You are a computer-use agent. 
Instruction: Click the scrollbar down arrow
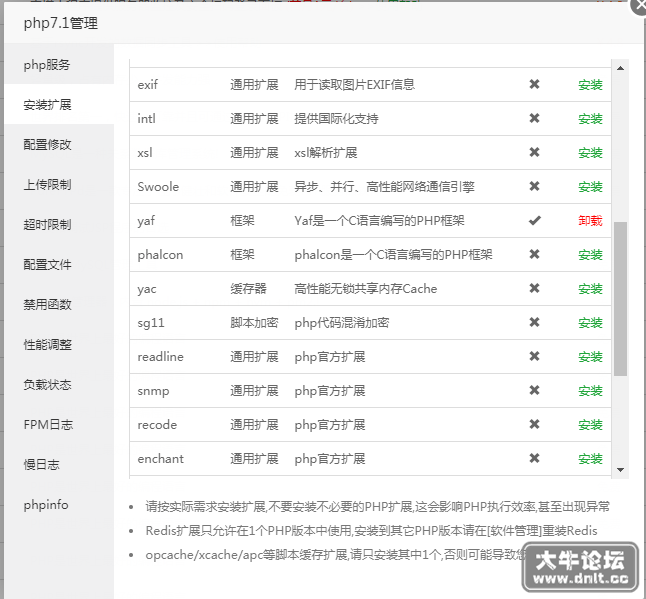620,470
